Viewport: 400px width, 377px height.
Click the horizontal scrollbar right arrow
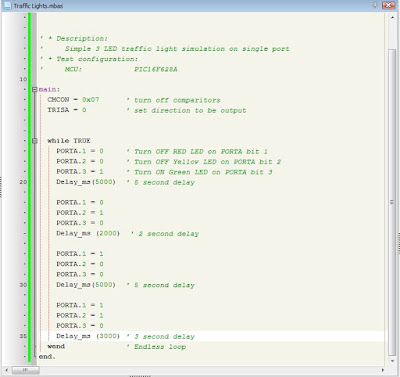[382, 370]
